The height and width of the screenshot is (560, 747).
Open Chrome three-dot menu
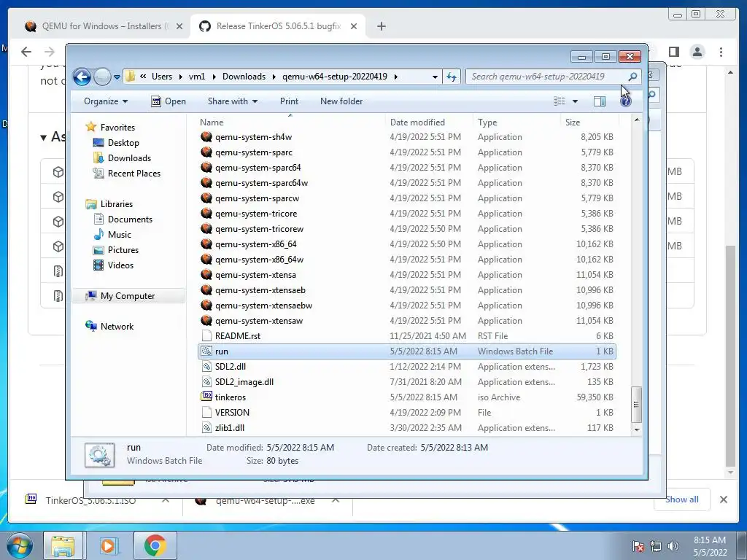[721, 52]
